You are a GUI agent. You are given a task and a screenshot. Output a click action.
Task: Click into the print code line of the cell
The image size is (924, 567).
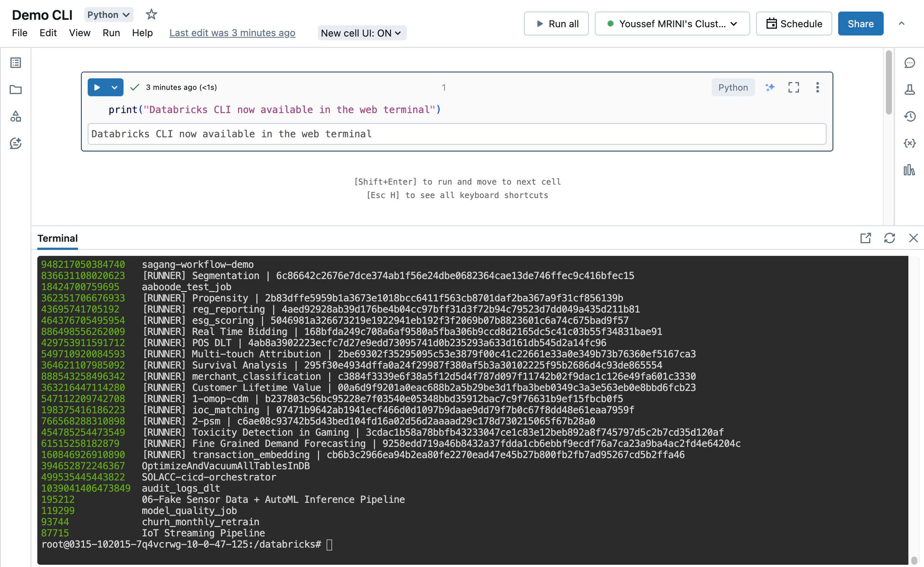[x=274, y=110]
